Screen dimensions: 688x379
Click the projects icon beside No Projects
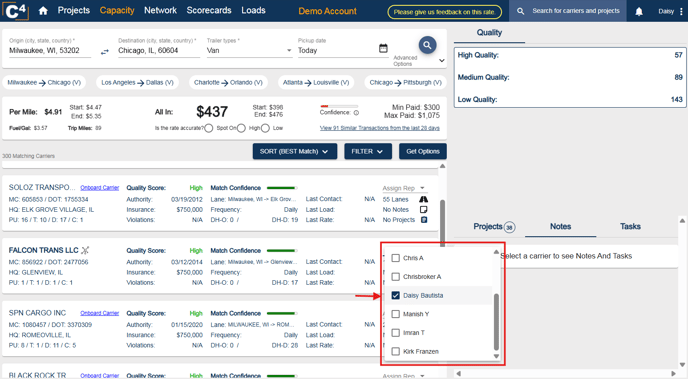(424, 220)
